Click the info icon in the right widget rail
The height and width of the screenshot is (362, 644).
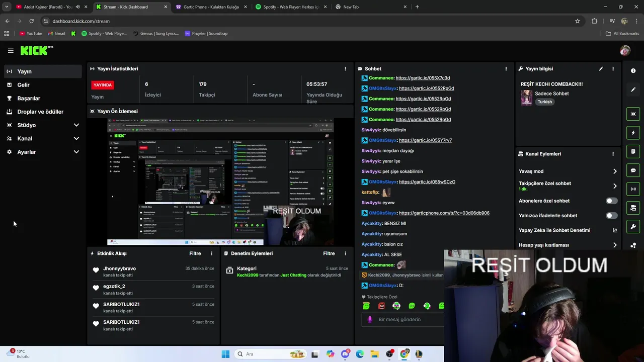click(x=633, y=71)
